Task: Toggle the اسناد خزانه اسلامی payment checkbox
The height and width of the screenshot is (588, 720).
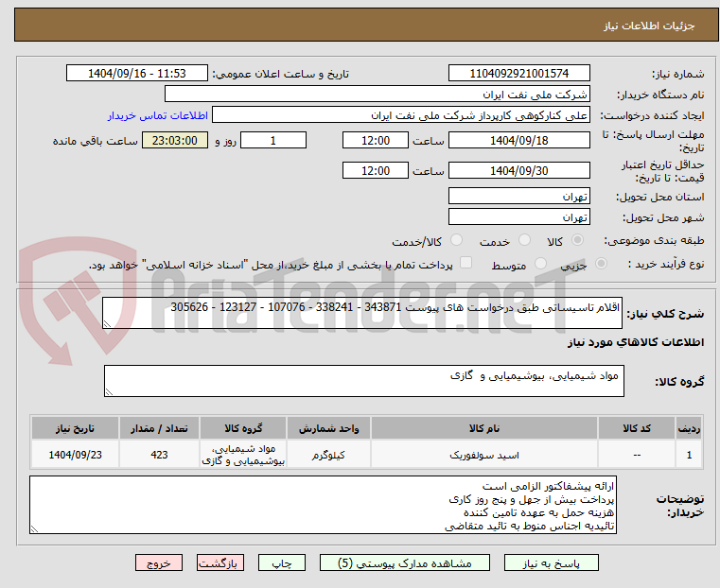Action: point(465,263)
